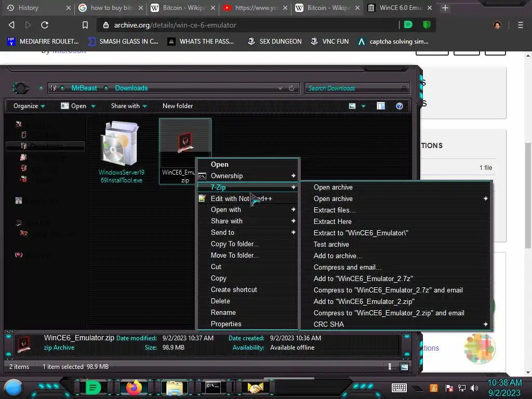The width and height of the screenshot is (532, 399).
Task: Click the Search Downloads field
Action: click(357, 88)
